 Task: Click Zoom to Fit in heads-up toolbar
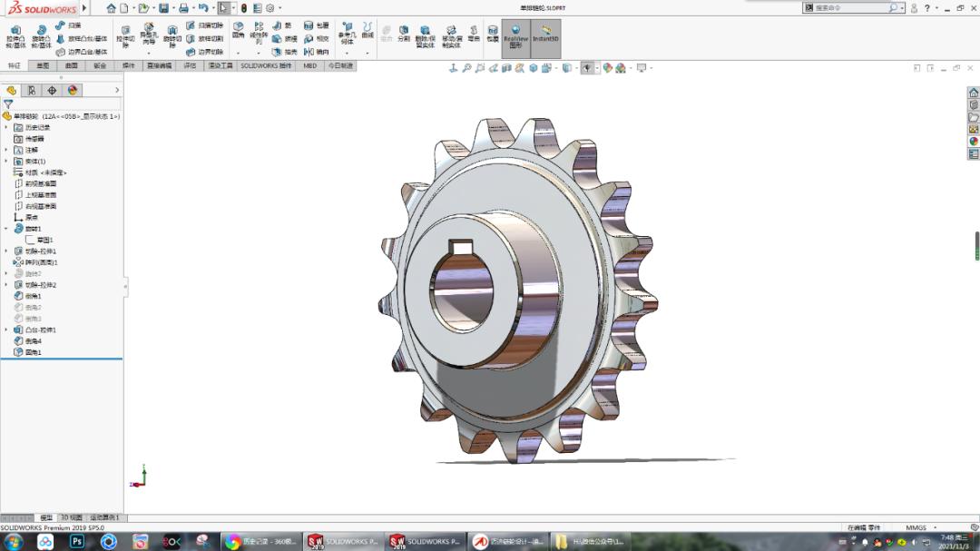coord(466,66)
